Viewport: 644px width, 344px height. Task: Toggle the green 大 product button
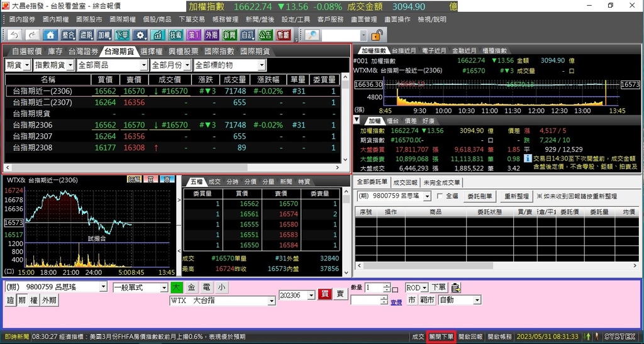177,287
